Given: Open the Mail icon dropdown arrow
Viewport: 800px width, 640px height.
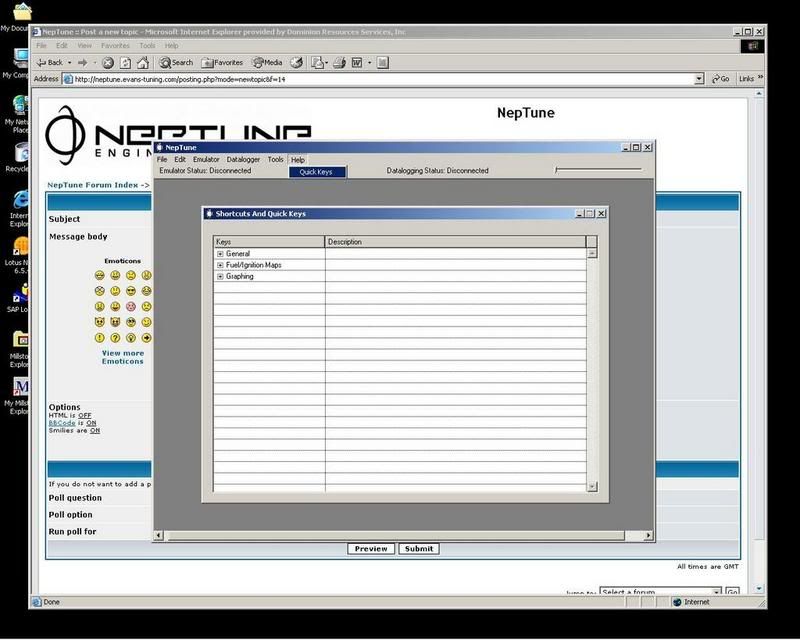Looking at the screenshot, I should [x=327, y=63].
